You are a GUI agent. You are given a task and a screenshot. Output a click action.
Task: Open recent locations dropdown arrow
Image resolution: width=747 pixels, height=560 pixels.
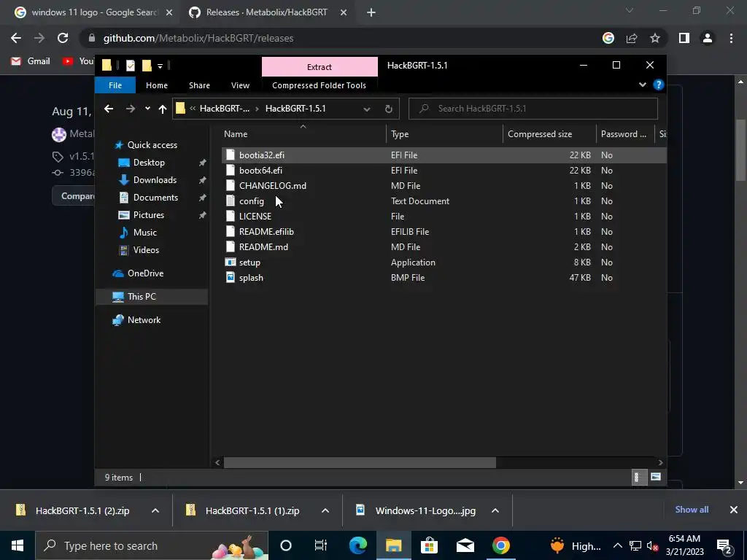pos(147,109)
